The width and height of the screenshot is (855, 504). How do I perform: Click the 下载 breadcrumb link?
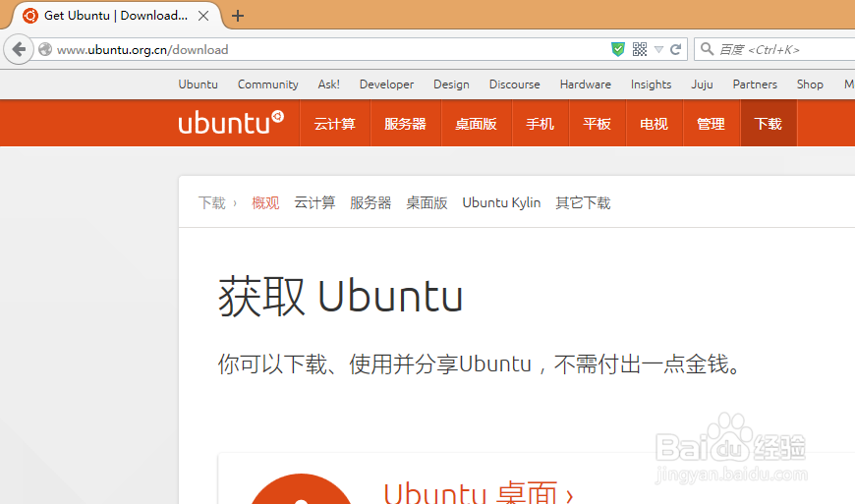(211, 202)
